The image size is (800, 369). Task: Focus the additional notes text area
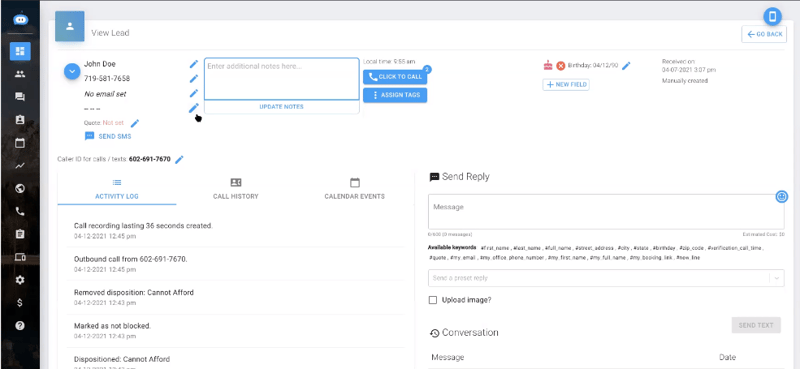click(282, 79)
